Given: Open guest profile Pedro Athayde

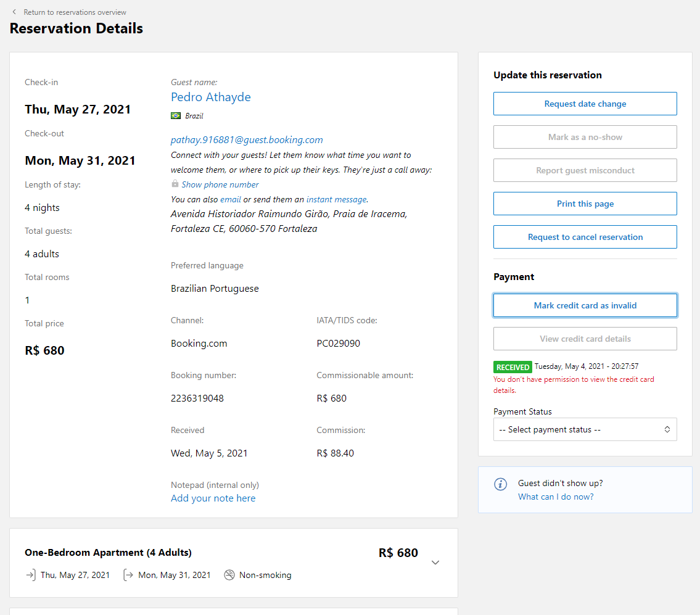Looking at the screenshot, I should click(210, 97).
